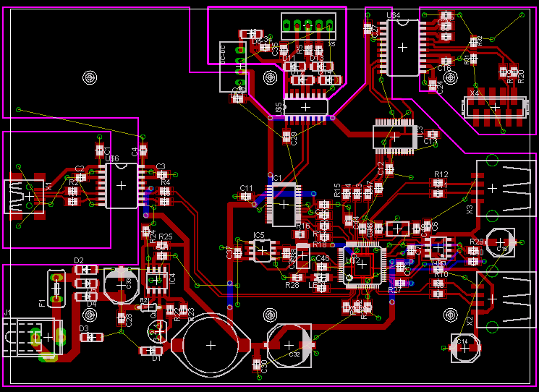Select diode D1
539x392 pixels.
151,351
